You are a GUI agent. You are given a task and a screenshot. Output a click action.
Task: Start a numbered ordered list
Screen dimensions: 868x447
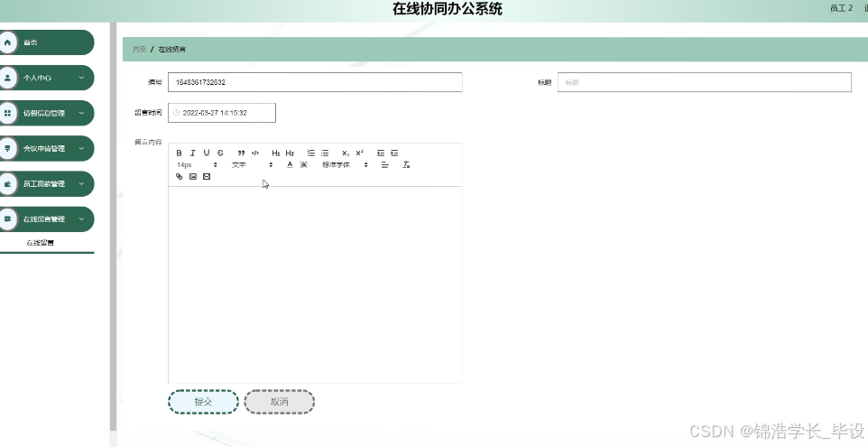[x=311, y=153]
